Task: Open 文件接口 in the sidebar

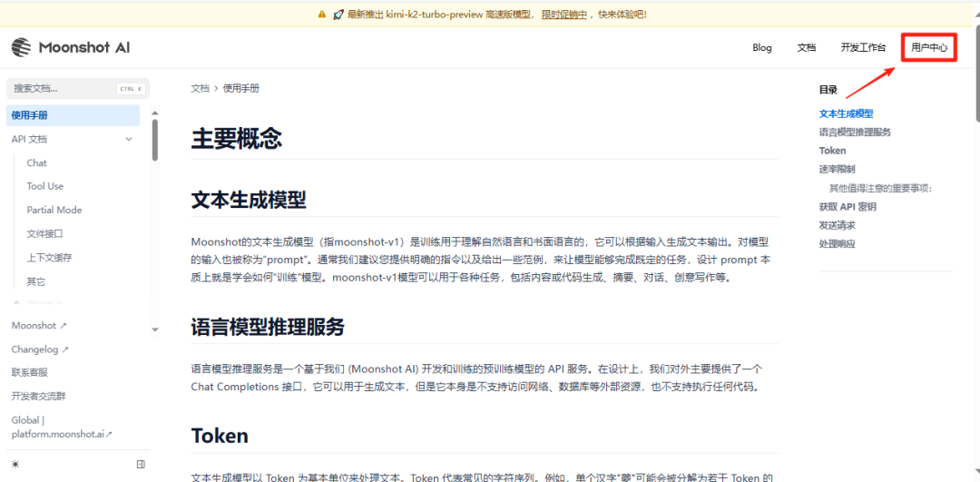Action: pos(45,234)
